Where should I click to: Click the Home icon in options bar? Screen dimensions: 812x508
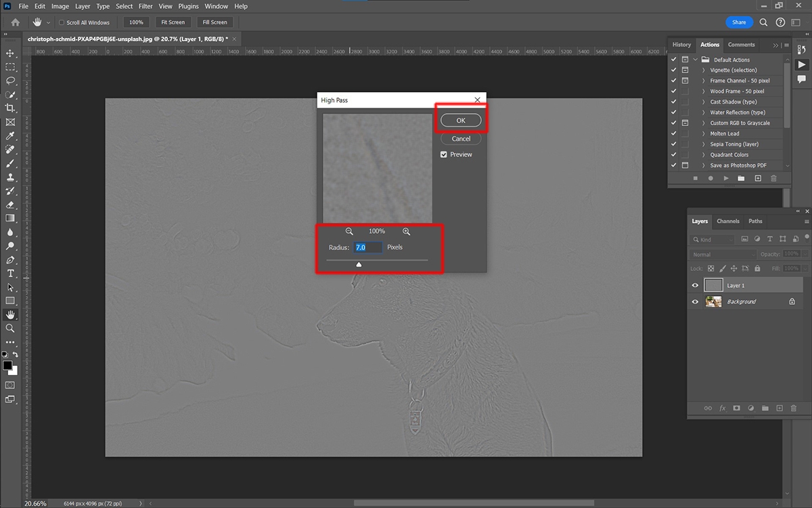click(x=15, y=22)
